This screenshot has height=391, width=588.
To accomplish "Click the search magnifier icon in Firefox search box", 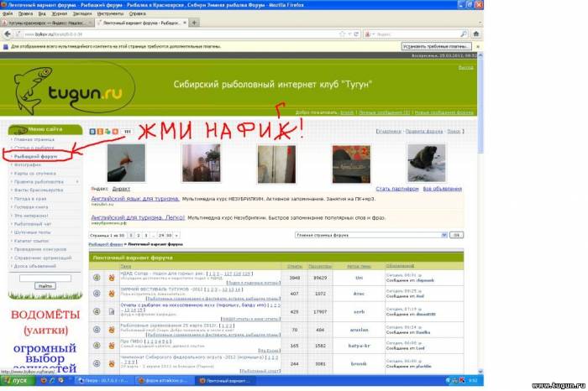I will click(464, 34).
